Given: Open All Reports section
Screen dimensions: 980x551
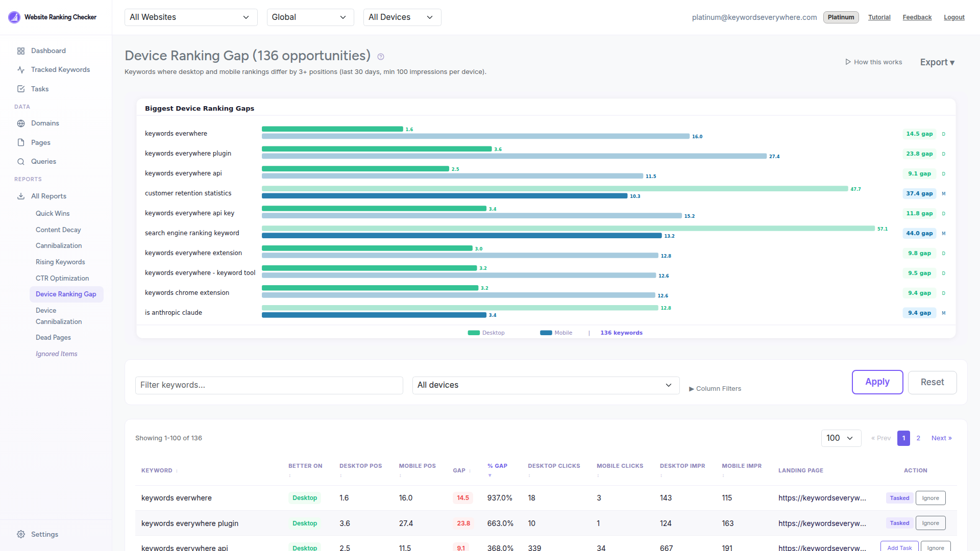Looking at the screenshot, I should click(x=48, y=196).
